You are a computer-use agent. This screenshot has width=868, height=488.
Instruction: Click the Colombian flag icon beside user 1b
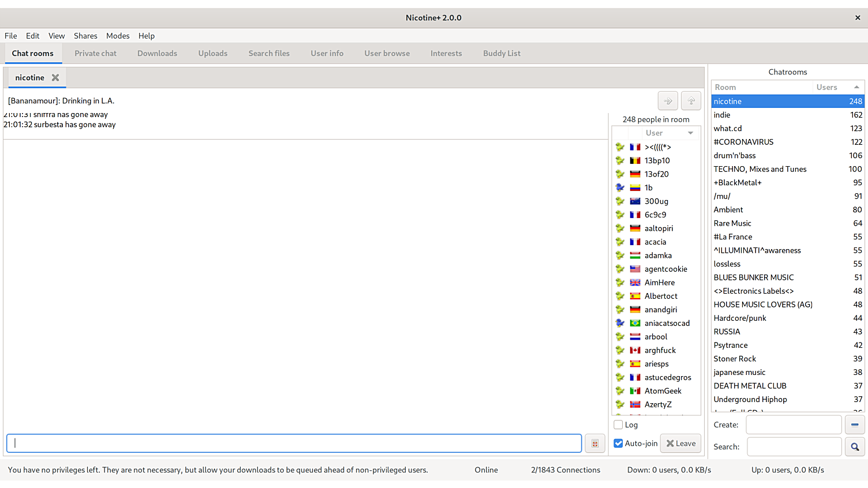click(x=635, y=187)
